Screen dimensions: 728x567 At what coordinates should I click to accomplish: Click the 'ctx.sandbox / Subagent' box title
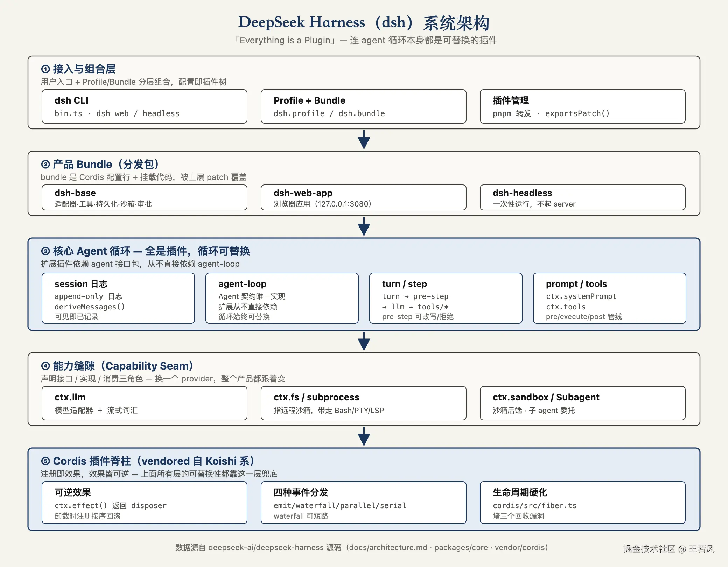point(546,397)
